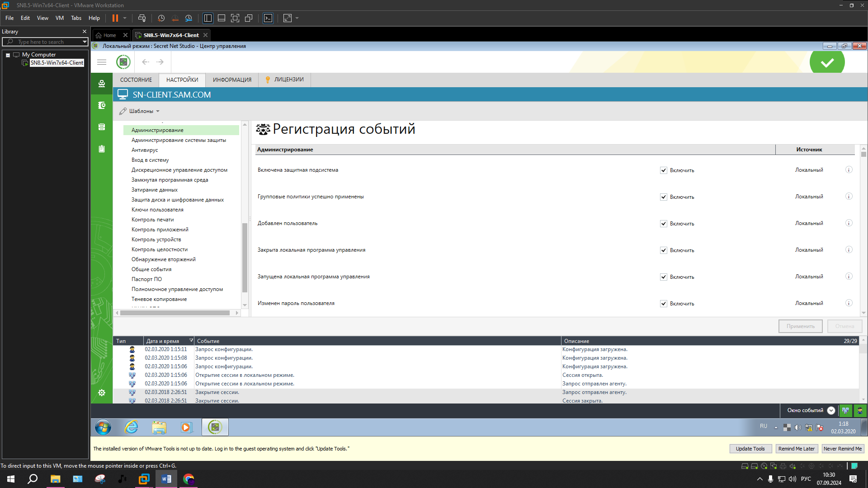The image size is (868, 488).
Task: Click the Отмена button
Action: click(x=844, y=326)
